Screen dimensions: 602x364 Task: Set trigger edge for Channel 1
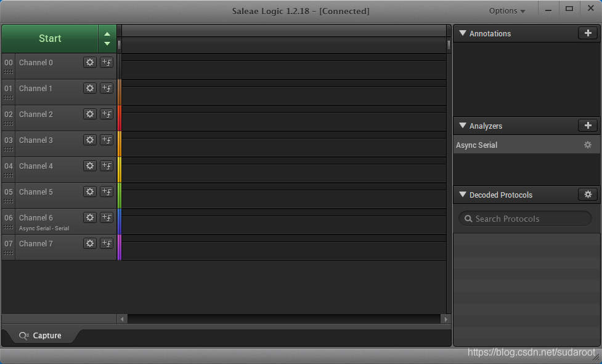coord(107,88)
